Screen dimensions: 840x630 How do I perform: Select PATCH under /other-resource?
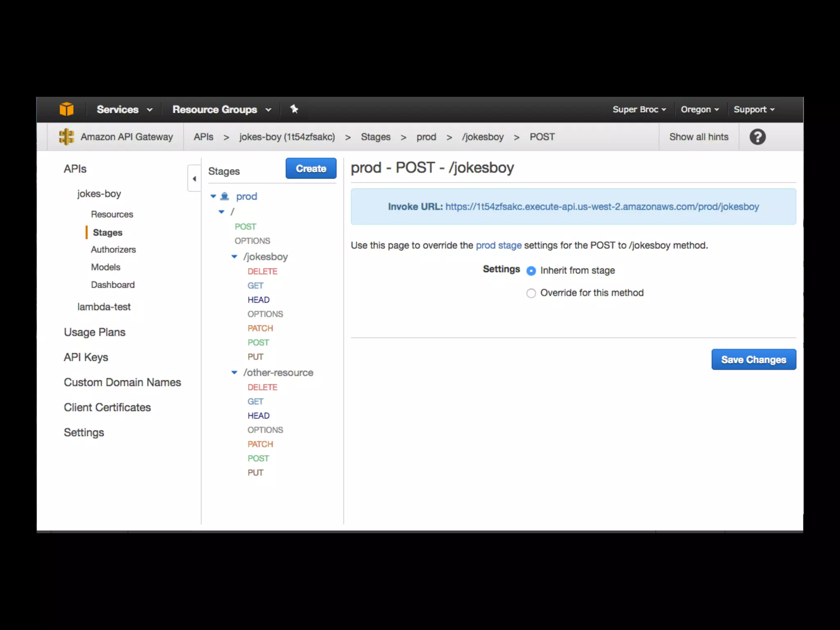point(260,444)
